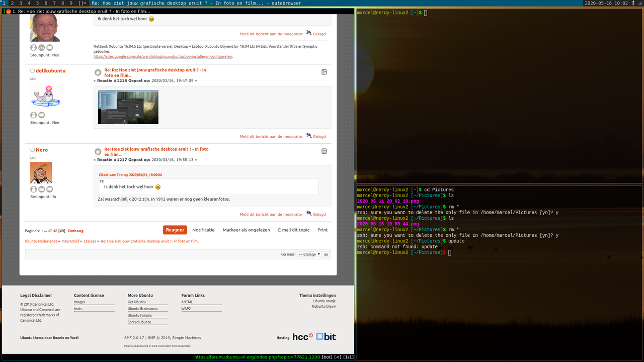Click the status square beside dellkubuntu's name
Viewport: 644px width, 362px height.
[32, 71]
